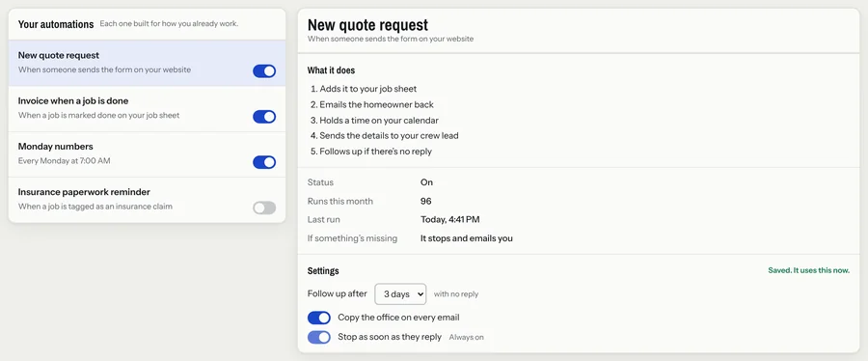Click 'When a job is marked done on your job sheet'
This screenshot has width=868, height=361.
[99, 115]
